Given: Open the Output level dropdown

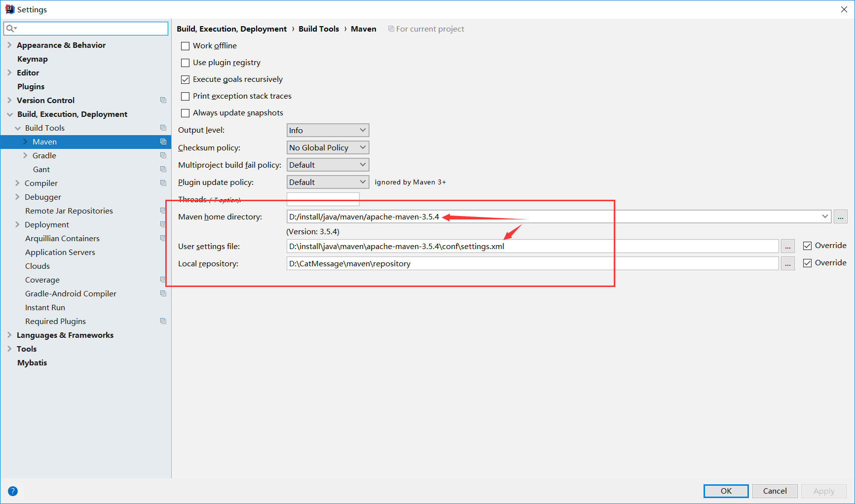Looking at the screenshot, I should click(328, 130).
